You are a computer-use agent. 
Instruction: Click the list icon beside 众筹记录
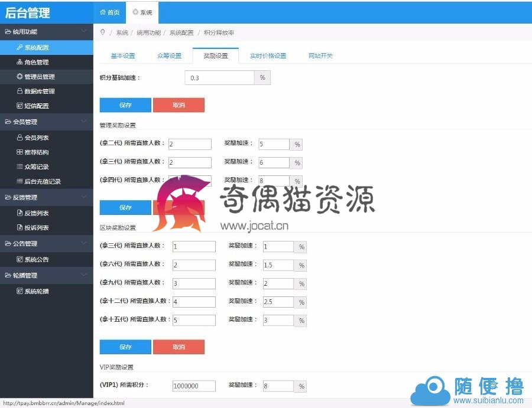[x=20, y=167]
